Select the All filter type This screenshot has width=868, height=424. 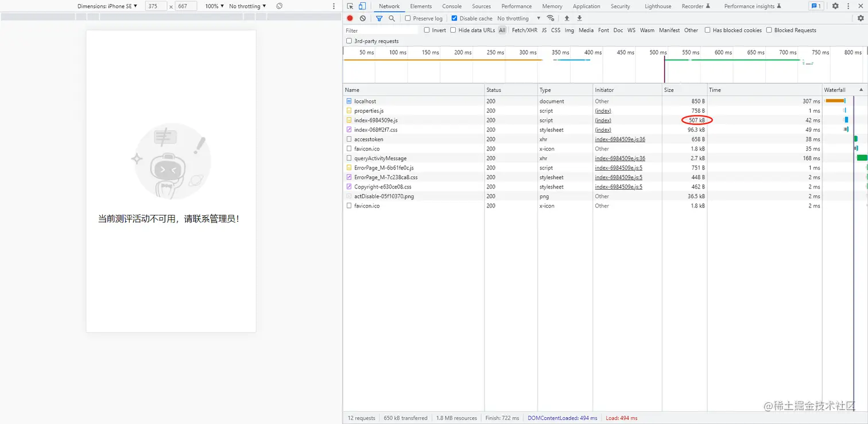[502, 30]
